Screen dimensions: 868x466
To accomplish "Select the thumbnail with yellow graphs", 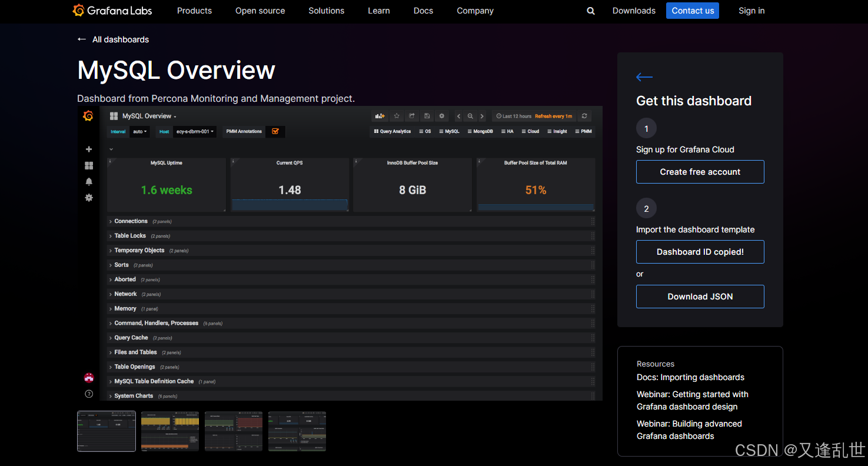I will 170,431.
